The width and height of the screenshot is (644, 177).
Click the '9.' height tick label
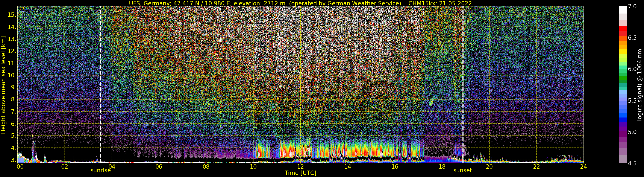[13, 87]
